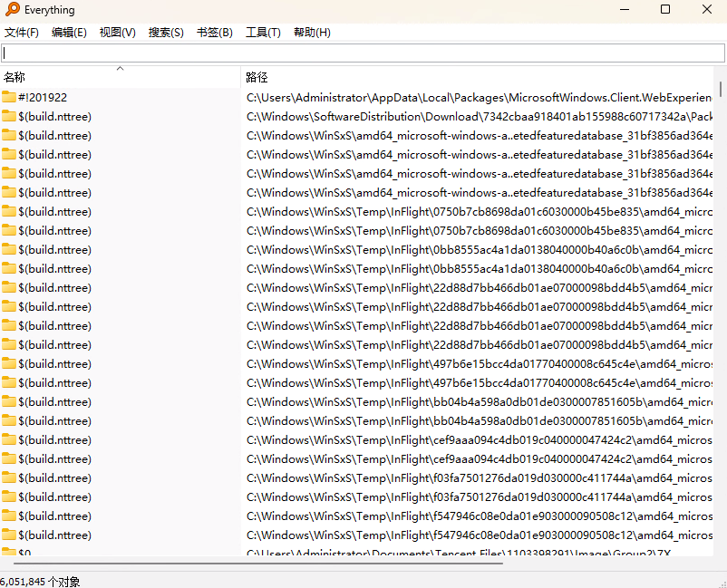
Task: Open the 视图(V) menu
Action: (117, 33)
